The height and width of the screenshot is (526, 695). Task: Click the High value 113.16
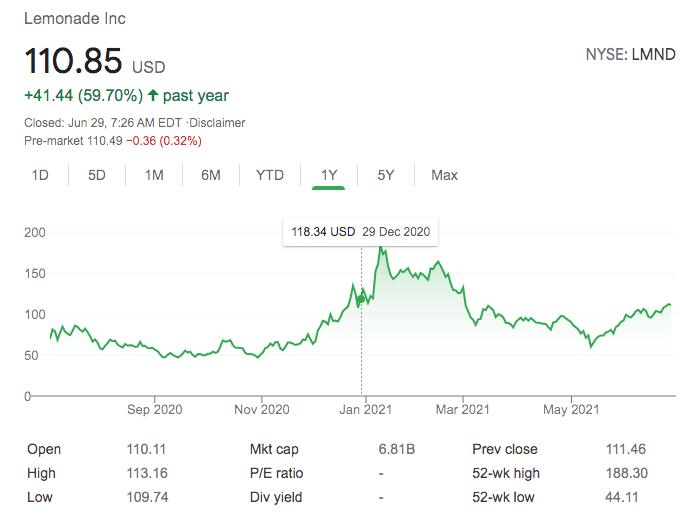coord(147,473)
